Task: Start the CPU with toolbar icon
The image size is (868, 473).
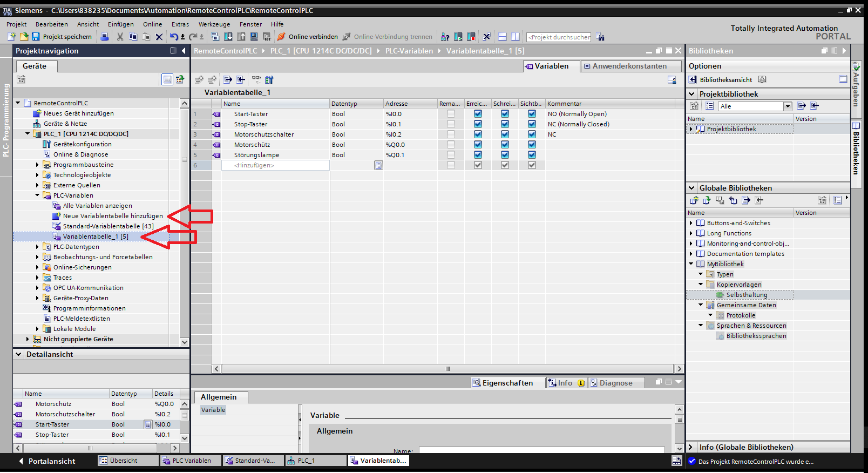Action: tap(458, 37)
